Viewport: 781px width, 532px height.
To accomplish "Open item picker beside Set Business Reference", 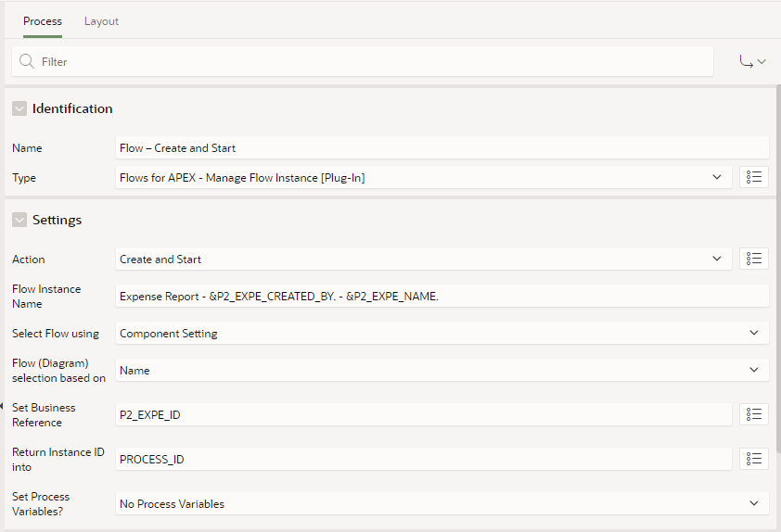I will (x=753, y=414).
